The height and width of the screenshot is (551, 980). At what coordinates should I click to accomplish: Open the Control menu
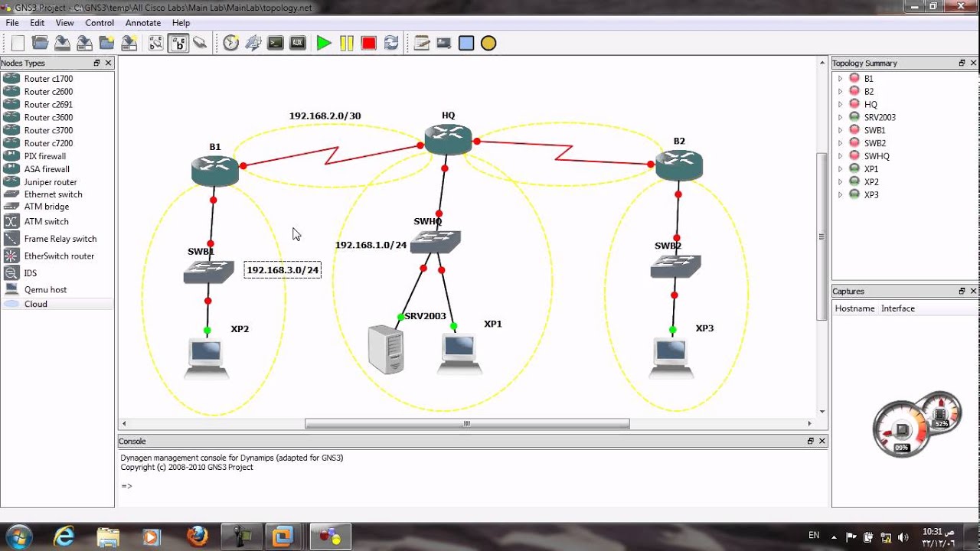[x=100, y=23]
